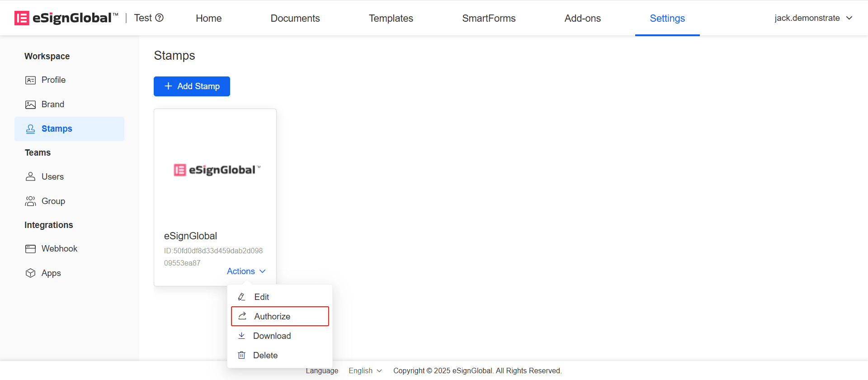This screenshot has width=868, height=380.
Task: Click the Brand image icon in the sidebar
Action: pyautogui.click(x=30, y=104)
